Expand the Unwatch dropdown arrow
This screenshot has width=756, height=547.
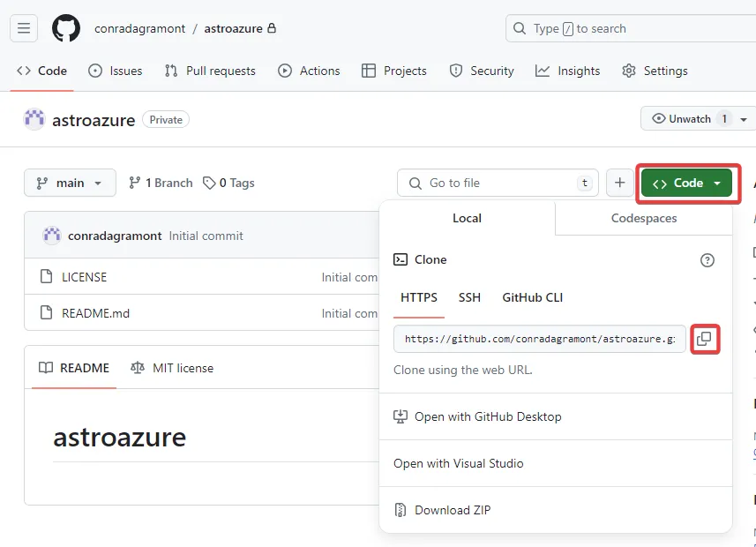point(744,119)
